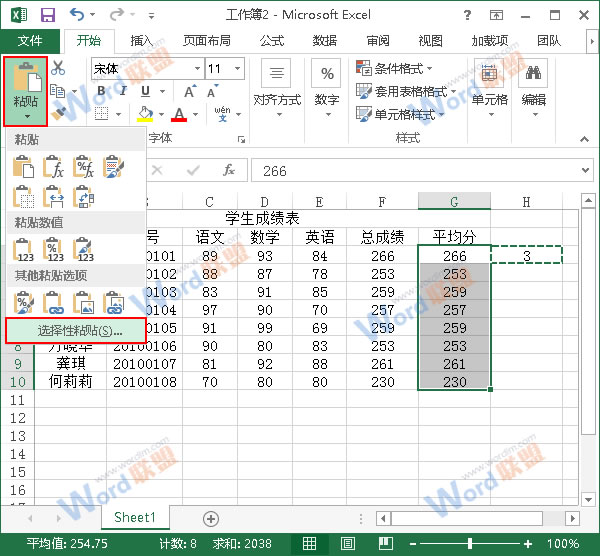
Task: Click the Format Painter brush icon
Action: pos(59,113)
